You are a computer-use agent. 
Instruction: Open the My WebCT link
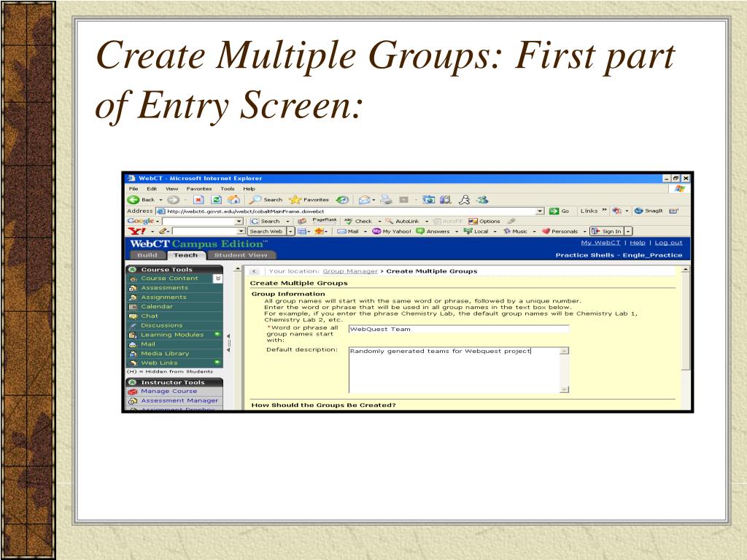click(600, 242)
